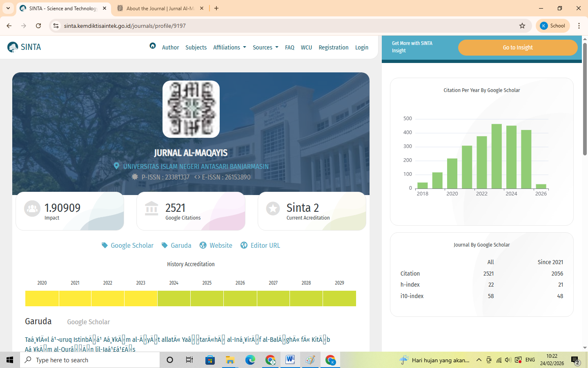Open the Editor URL link
Viewport: 588px width, 368px height.
pyautogui.click(x=261, y=245)
